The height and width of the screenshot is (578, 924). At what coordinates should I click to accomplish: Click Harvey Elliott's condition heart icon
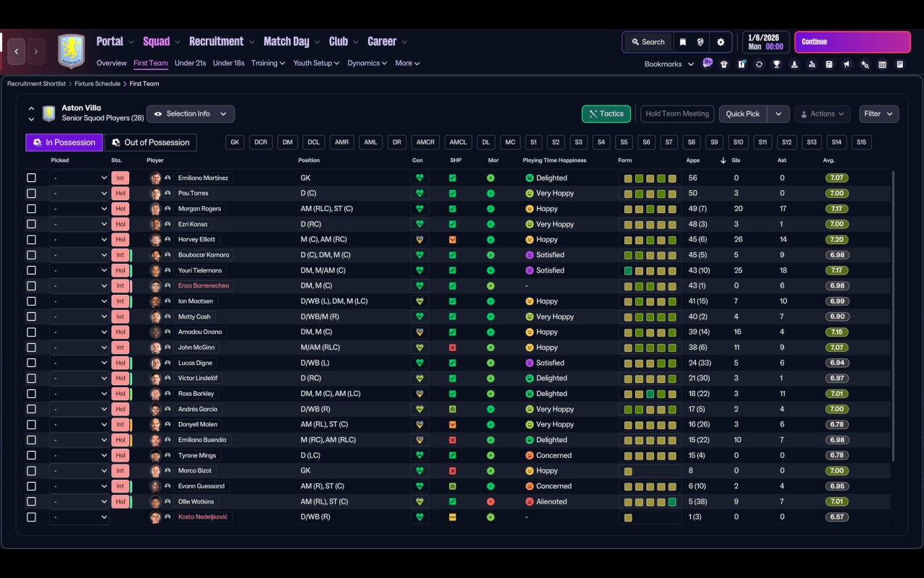pos(419,239)
